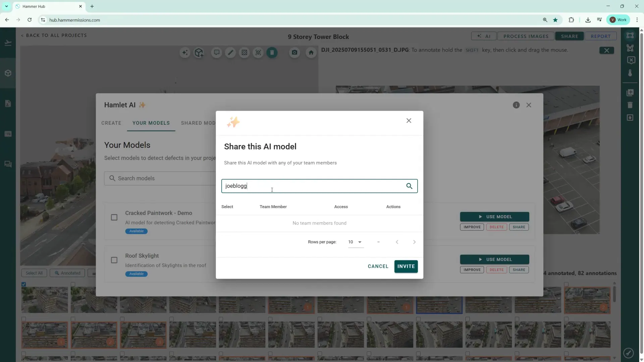
Task: Click the Hamlet AI info icon
Action: [516, 105]
